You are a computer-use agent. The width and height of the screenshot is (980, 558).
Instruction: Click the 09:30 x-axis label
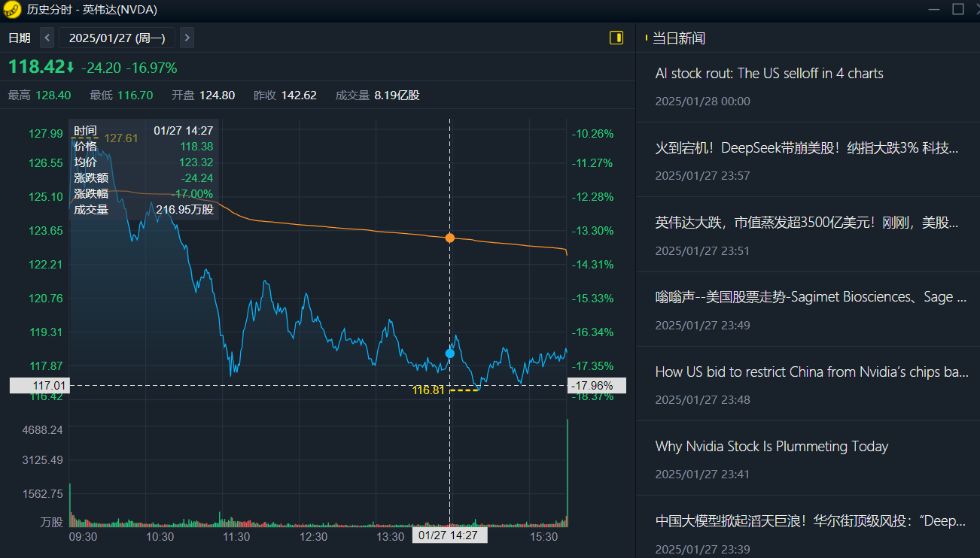coord(83,537)
